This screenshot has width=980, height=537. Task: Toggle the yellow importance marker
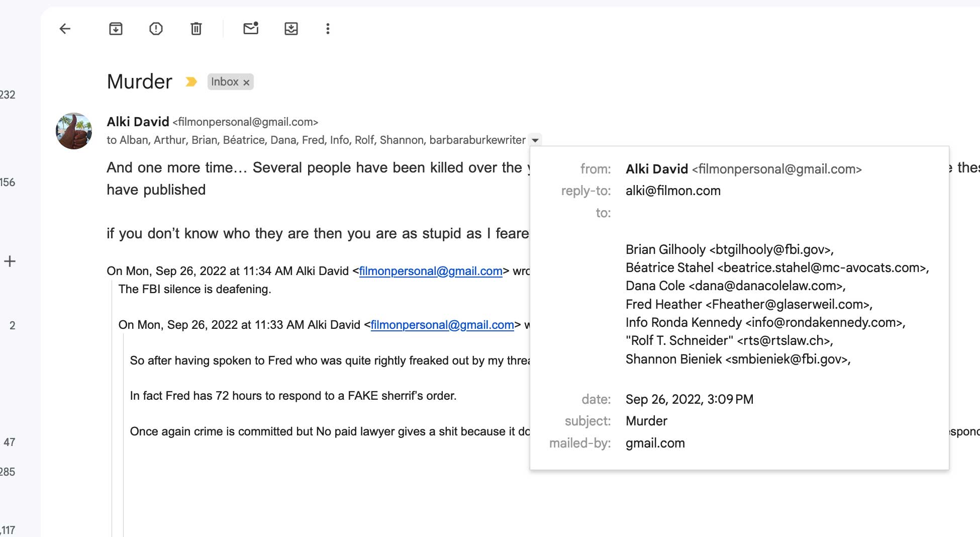191,82
